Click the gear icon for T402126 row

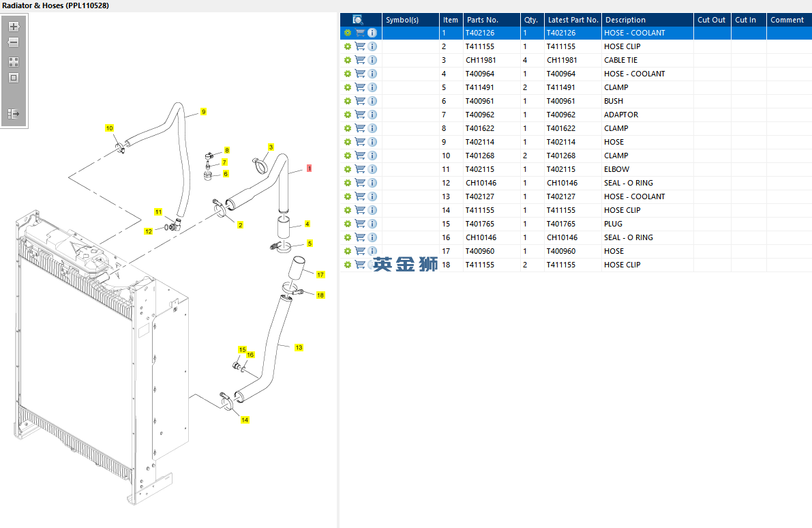pyautogui.click(x=348, y=33)
